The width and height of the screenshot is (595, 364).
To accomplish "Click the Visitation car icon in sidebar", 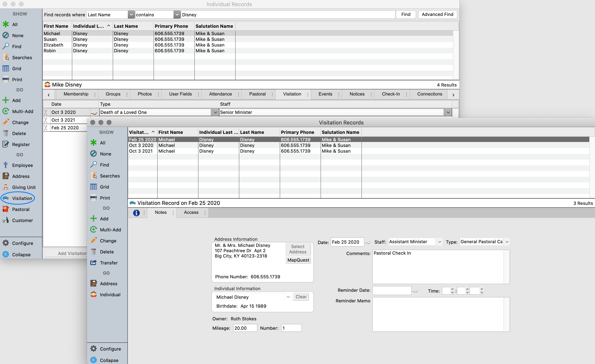I will (6, 198).
